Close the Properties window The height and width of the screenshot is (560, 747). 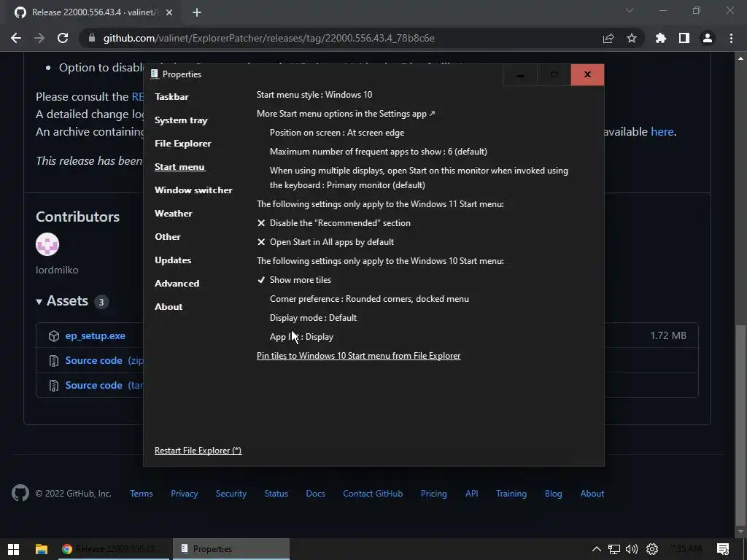(587, 75)
